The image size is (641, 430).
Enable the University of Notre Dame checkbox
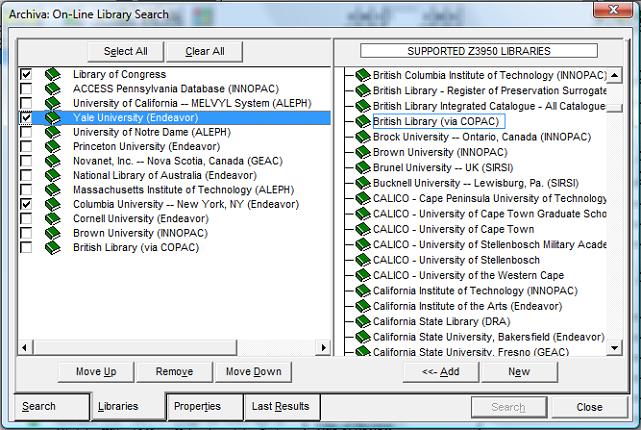pos(26,132)
